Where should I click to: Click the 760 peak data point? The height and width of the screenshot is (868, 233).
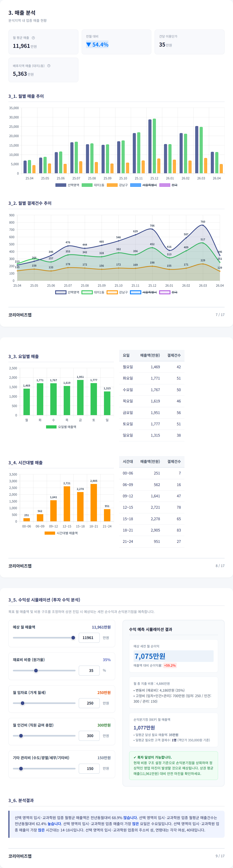tap(203, 225)
